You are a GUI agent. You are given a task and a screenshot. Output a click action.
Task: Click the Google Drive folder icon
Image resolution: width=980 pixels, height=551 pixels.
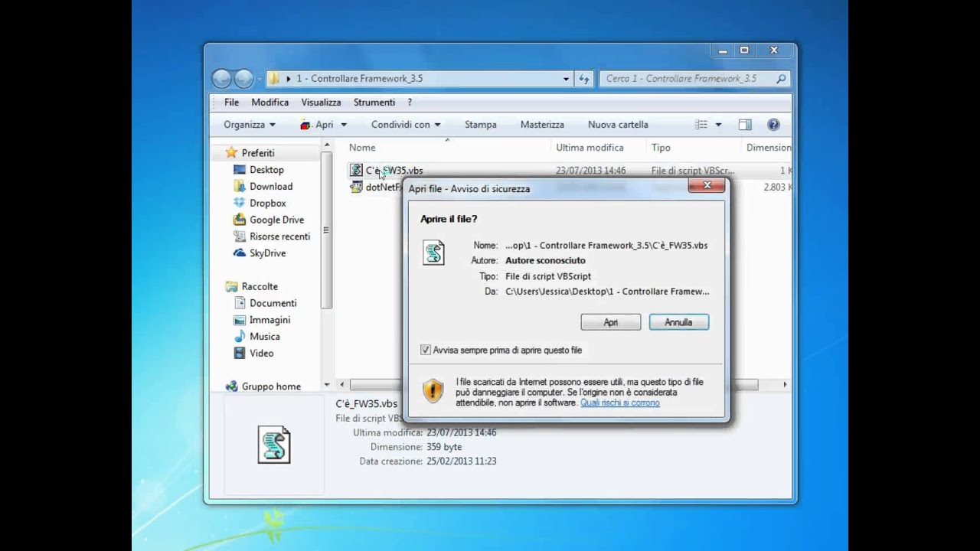[240, 220]
